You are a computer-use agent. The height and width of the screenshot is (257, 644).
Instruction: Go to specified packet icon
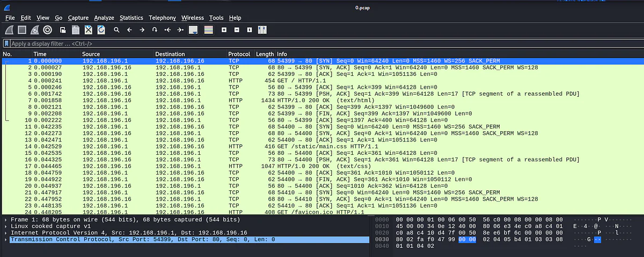click(155, 30)
